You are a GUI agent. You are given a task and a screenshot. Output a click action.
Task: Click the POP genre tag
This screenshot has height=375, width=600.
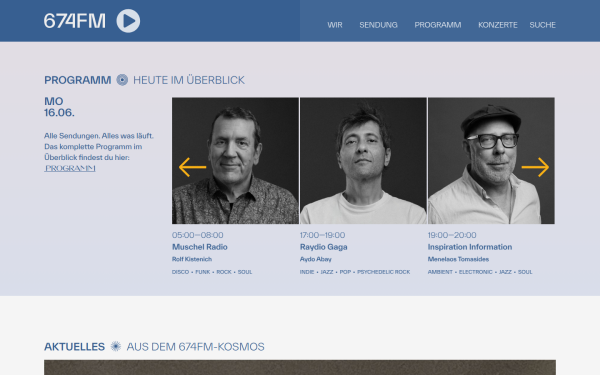point(345,272)
